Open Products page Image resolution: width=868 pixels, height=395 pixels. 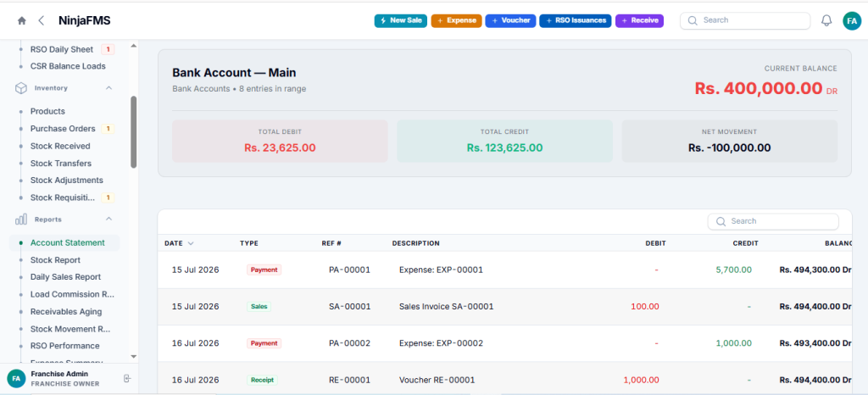pyautogui.click(x=47, y=111)
